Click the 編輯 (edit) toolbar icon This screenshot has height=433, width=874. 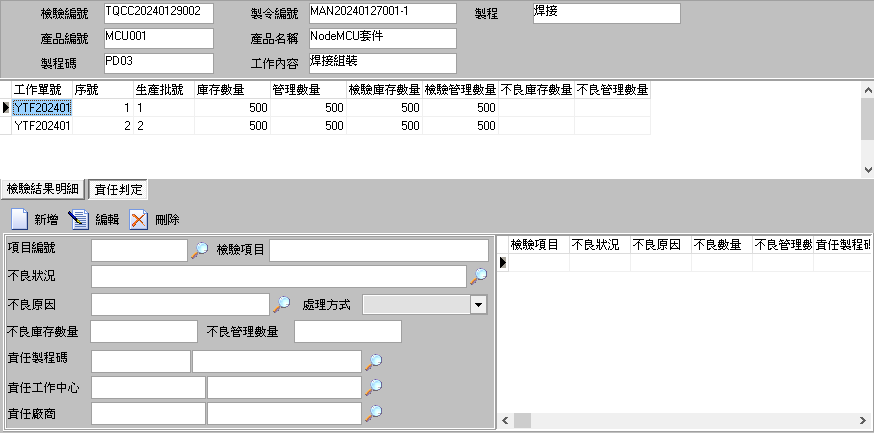(x=79, y=220)
